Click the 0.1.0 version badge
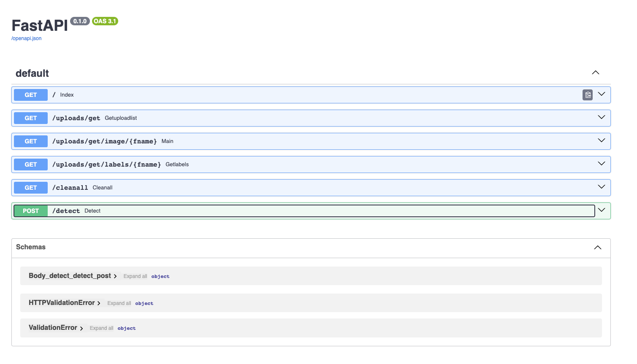Viewport: 637px width, 364px height. pos(80,21)
